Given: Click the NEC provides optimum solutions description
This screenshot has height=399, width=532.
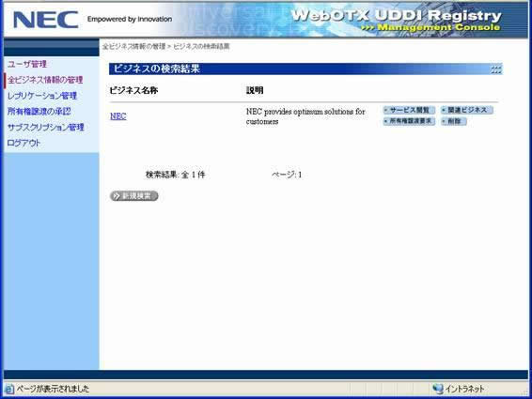Looking at the screenshot, I should (x=305, y=116).
